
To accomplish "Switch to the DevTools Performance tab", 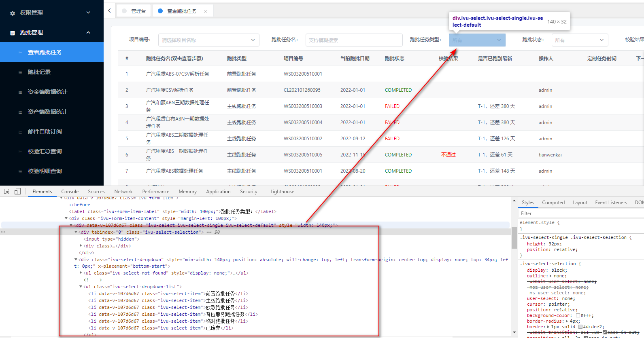I will [x=156, y=192].
